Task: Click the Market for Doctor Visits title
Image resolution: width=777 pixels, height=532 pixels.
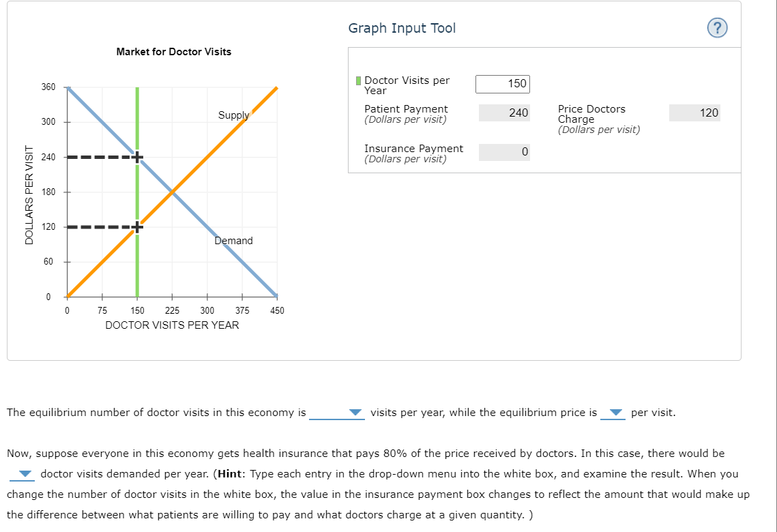Action: [x=174, y=51]
